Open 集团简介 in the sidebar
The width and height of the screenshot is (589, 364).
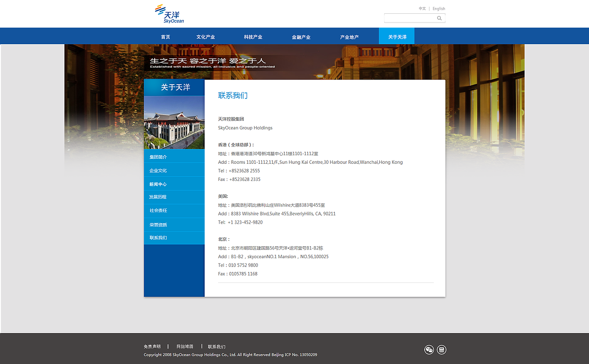click(174, 156)
